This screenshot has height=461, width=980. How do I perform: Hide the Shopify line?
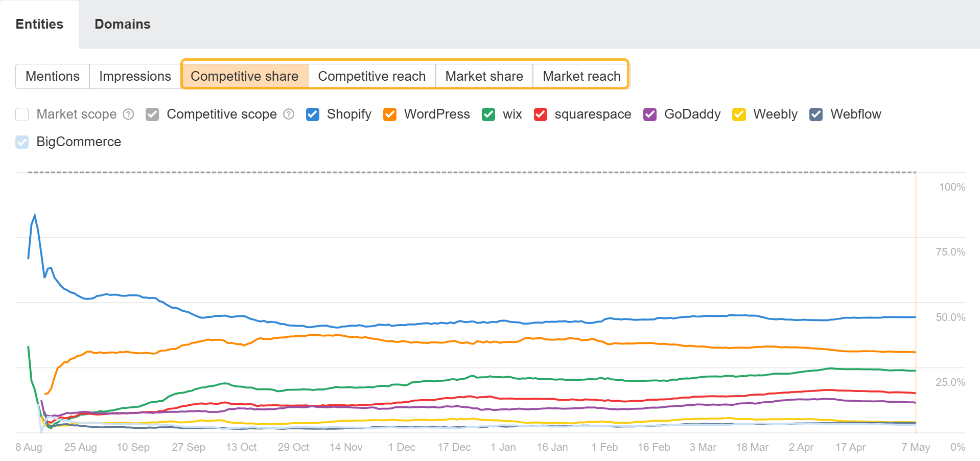point(313,114)
